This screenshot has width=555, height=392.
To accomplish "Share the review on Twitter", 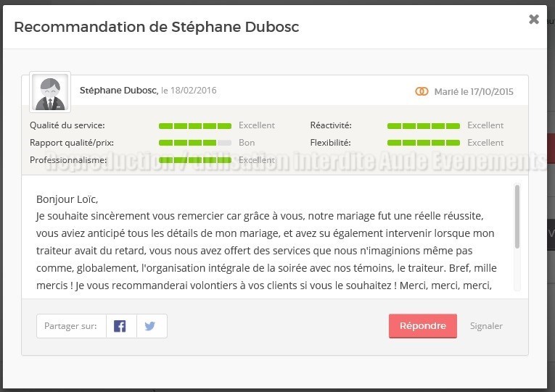I will tap(152, 326).
